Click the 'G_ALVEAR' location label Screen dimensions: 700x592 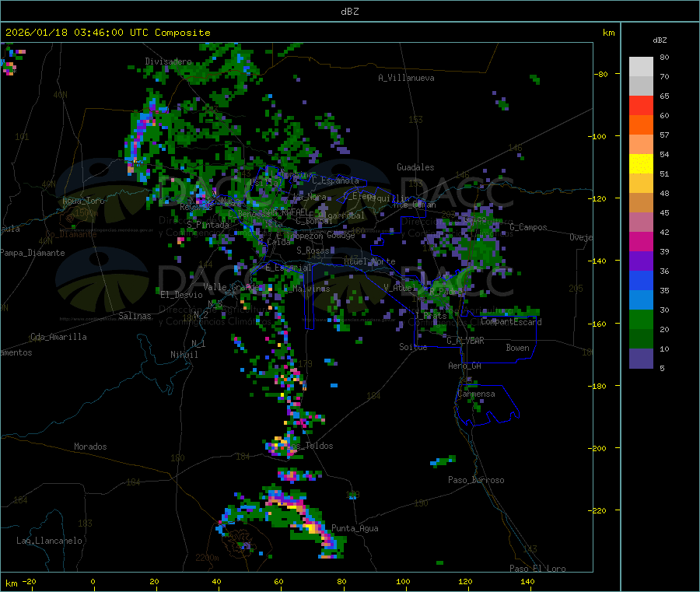click(x=465, y=341)
